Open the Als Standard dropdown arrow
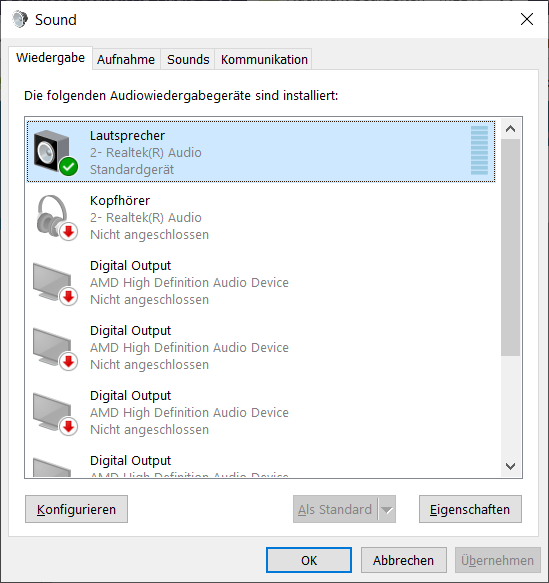This screenshot has width=549, height=583. click(x=387, y=509)
